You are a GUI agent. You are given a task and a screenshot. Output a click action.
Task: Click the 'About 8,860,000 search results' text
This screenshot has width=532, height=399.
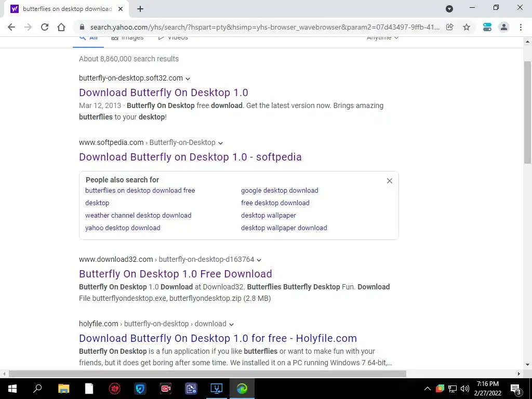tap(129, 59)
